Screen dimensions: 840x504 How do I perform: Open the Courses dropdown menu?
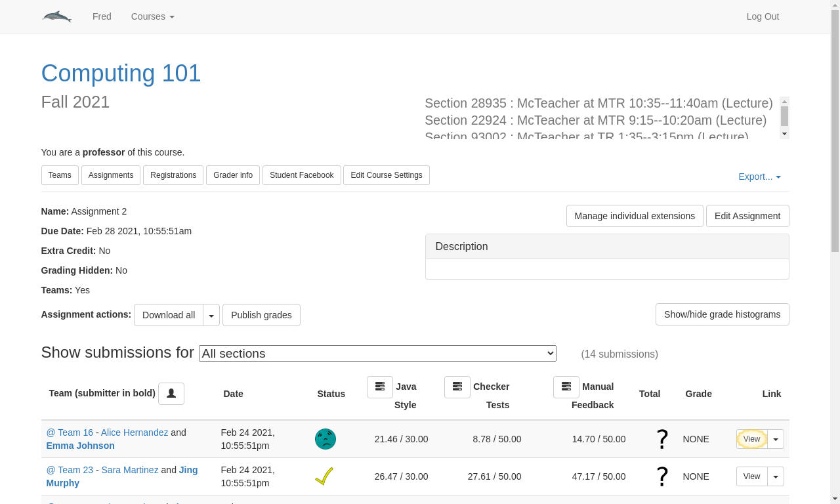click(152, 16)
